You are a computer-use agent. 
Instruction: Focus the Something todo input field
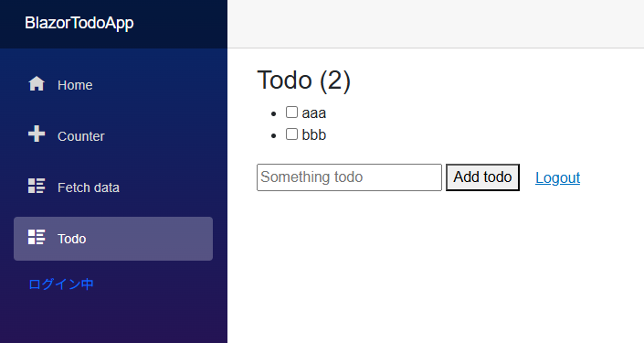click(349, 177)
